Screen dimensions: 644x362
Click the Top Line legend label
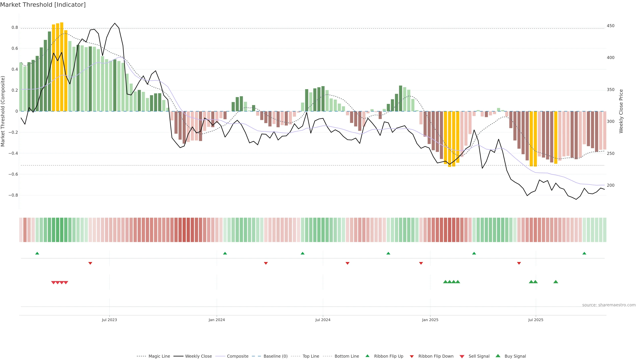click(x=311, y=356)
